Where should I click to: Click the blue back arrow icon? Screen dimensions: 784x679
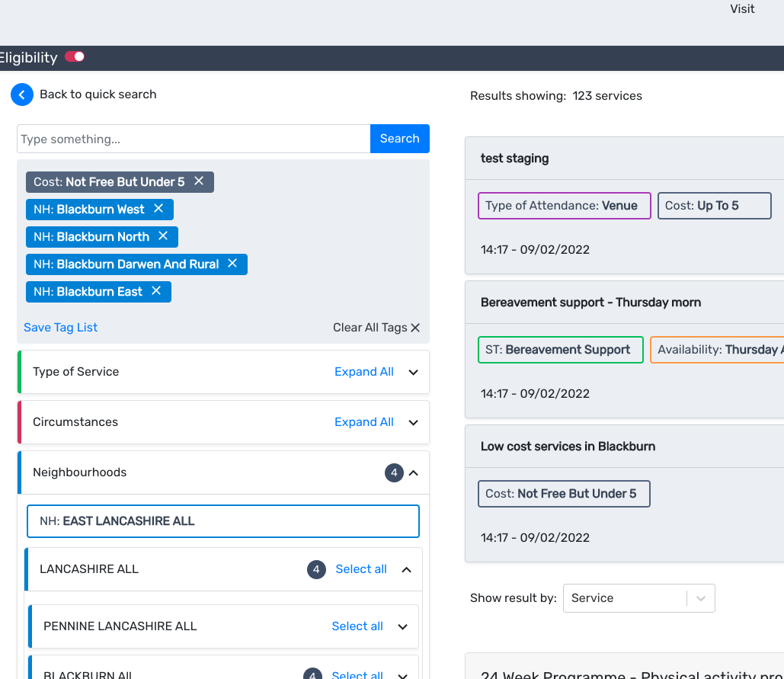tap(22, 94)
